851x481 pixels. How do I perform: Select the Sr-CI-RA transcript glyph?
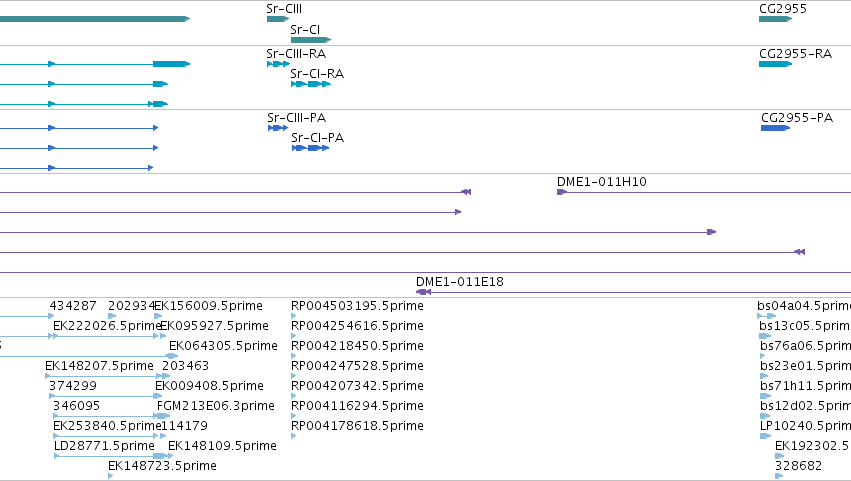pyautogui.click(x=311, y=84)
